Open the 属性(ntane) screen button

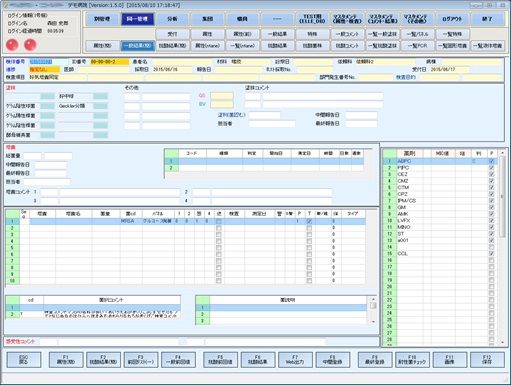[x=207, y=46]
